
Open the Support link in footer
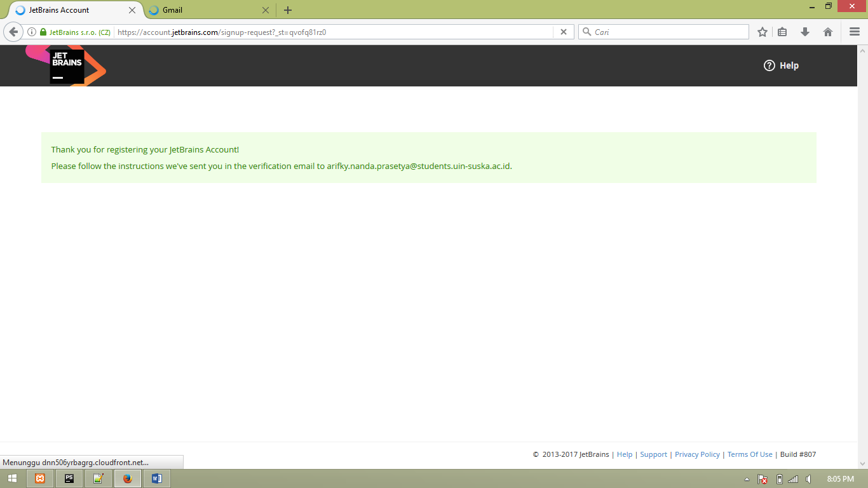point(653,454)
